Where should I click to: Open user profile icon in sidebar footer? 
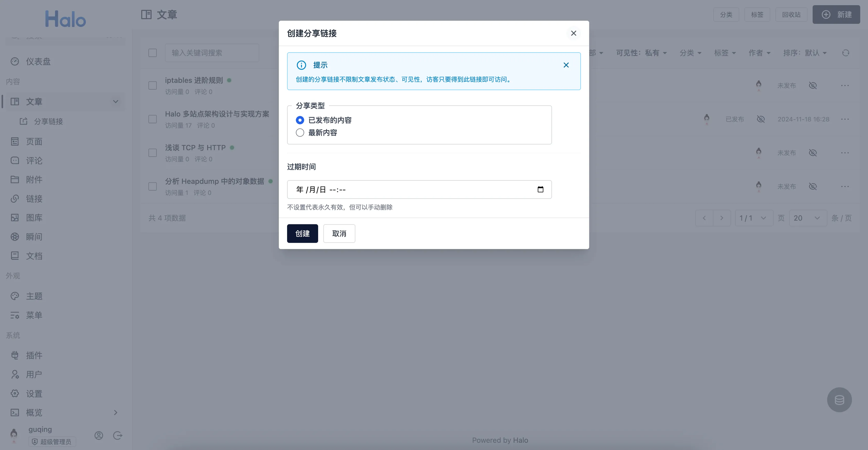click(99, 435)
